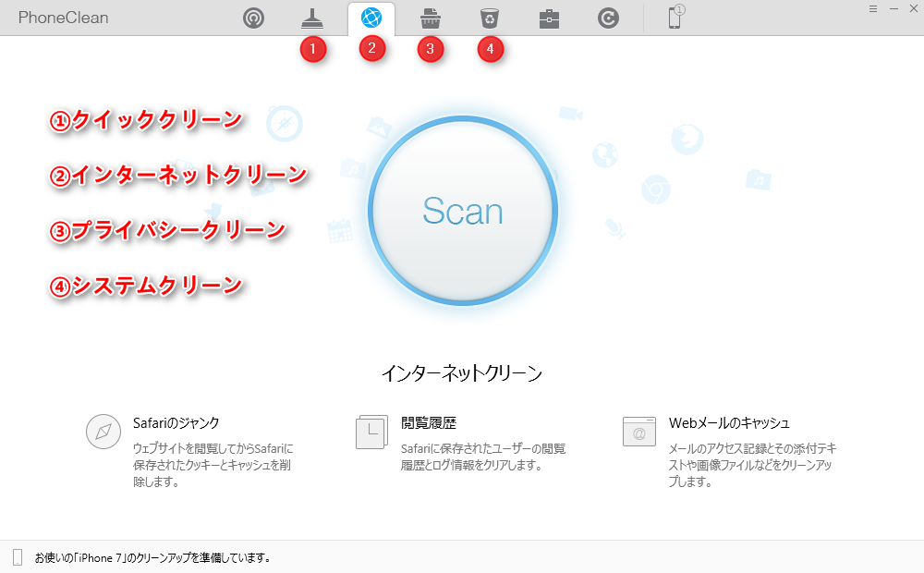Select the Quick Clean broom icon
Image resolution: width=924 pixels, height=573 pixels.
312,18
